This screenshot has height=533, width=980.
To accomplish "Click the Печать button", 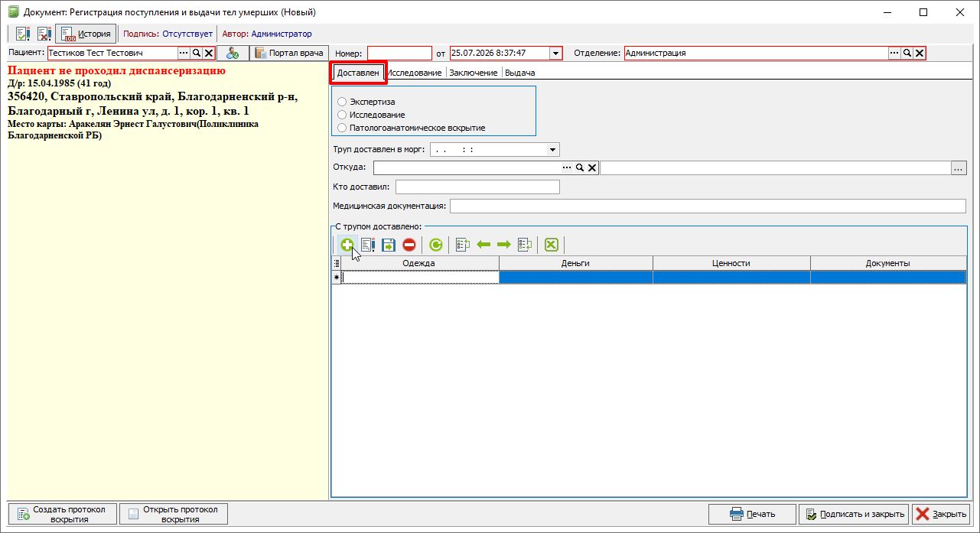I will click(x=752, y=514).
